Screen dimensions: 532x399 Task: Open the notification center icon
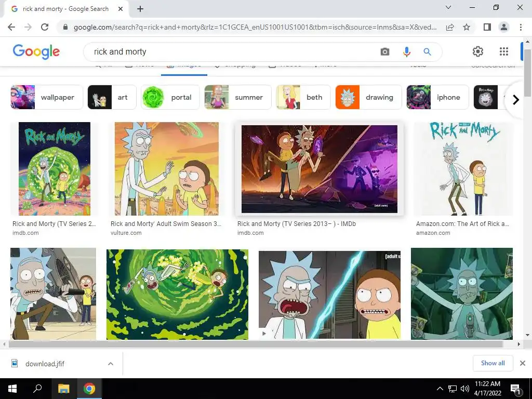pyautogui.click(x=515, y=389)
